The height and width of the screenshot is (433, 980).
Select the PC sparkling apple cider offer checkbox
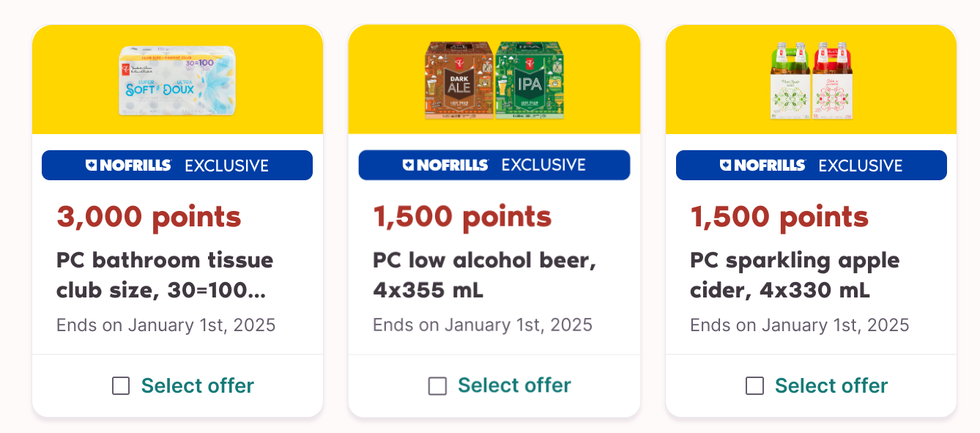pyautogui.click(x=754, y=386)
